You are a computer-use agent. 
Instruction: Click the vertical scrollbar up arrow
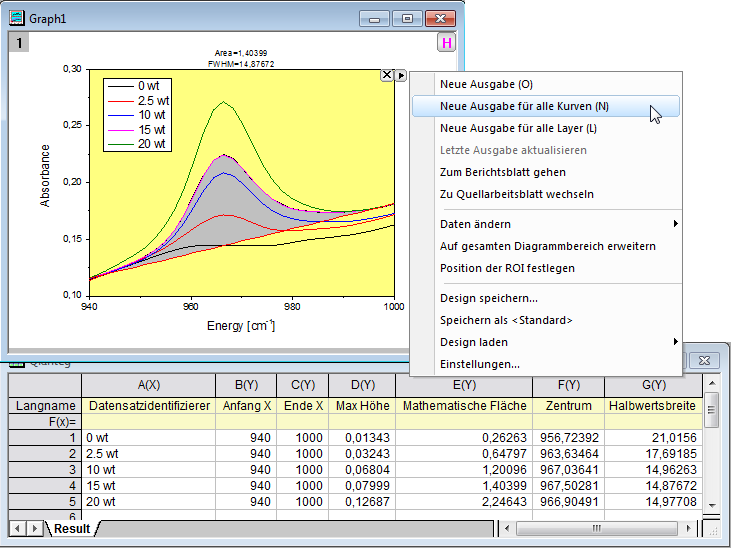[711, 383]
